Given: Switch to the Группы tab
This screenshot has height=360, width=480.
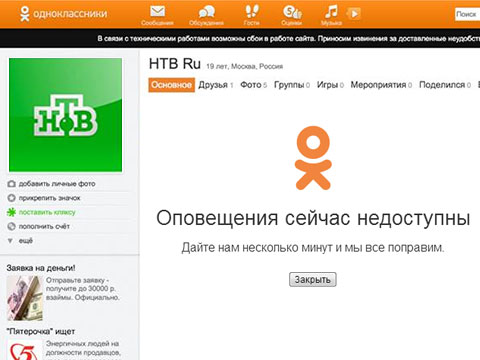Looking at the screenshot, I should click(292, 85).
